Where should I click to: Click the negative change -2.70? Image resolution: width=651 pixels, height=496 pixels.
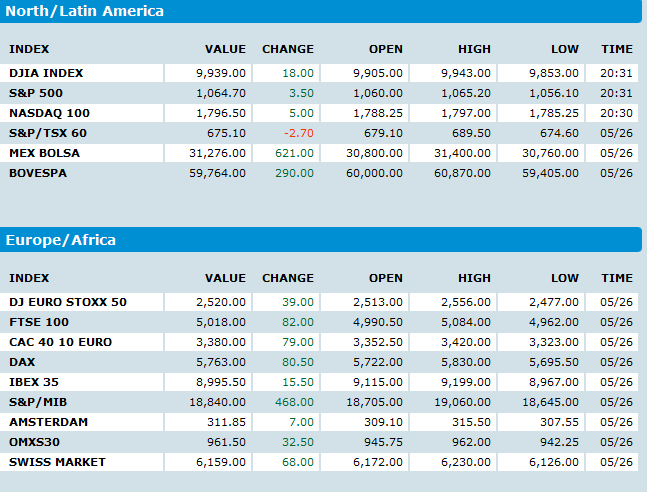(299, 133)
